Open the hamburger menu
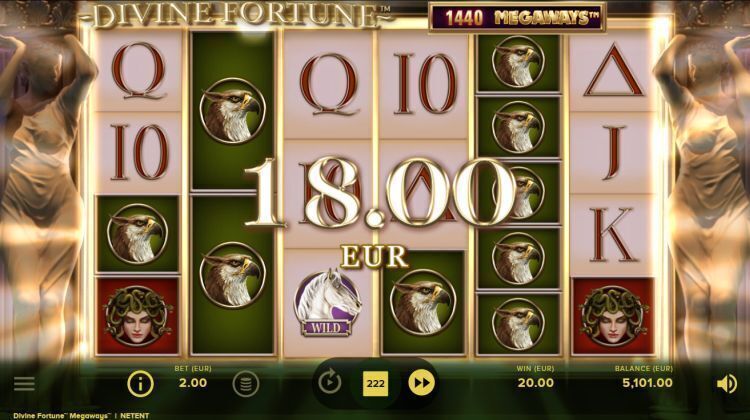 pyautogui.click(x=24, y=384)
